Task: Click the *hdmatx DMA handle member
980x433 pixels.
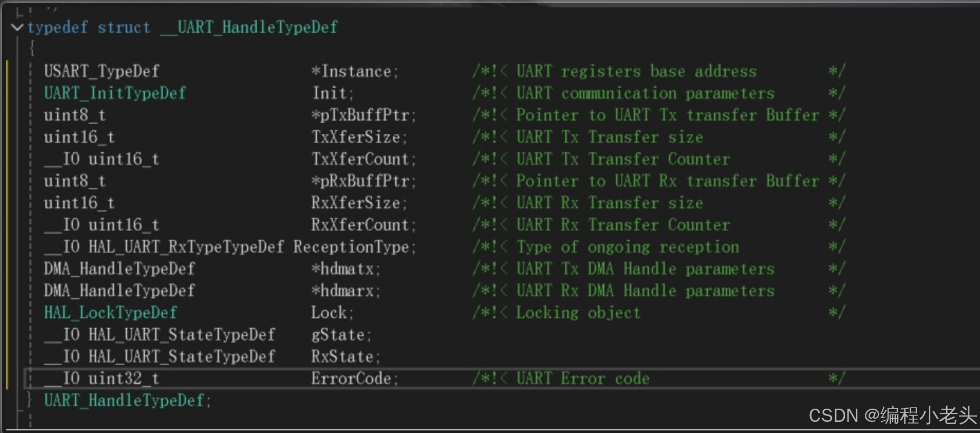Action: (x=346, y=269)
